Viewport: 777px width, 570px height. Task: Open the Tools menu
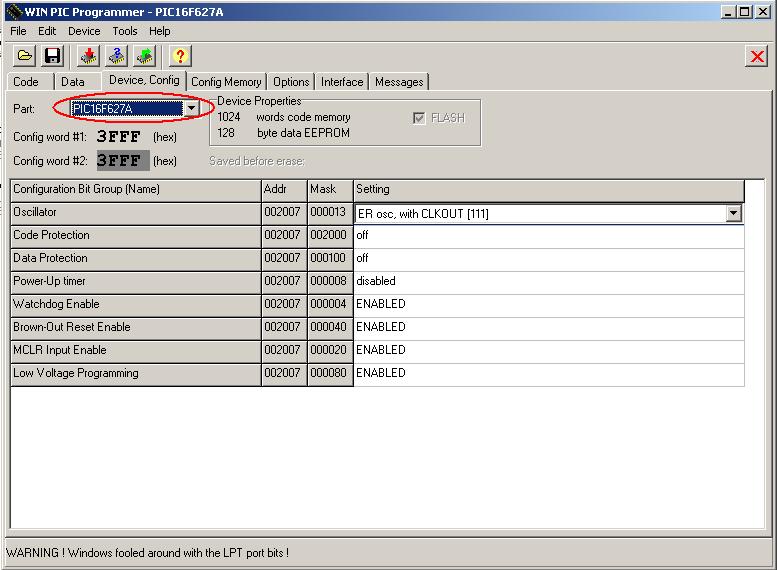coord(125,31)
